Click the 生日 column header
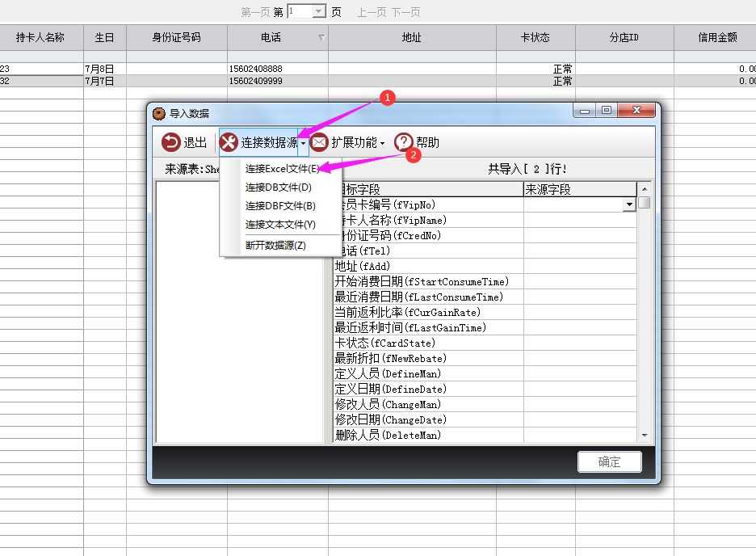756x556 pixels. (x=105, y=37)
